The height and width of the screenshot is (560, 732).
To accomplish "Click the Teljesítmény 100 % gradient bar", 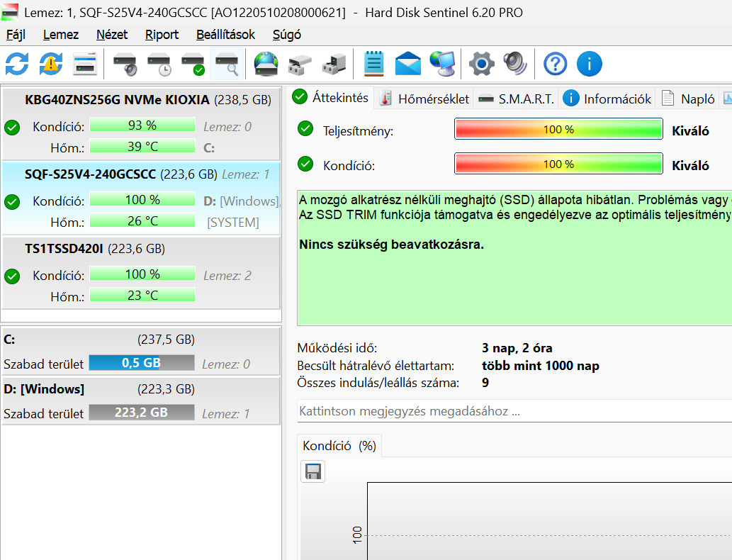I will [558, 129].
